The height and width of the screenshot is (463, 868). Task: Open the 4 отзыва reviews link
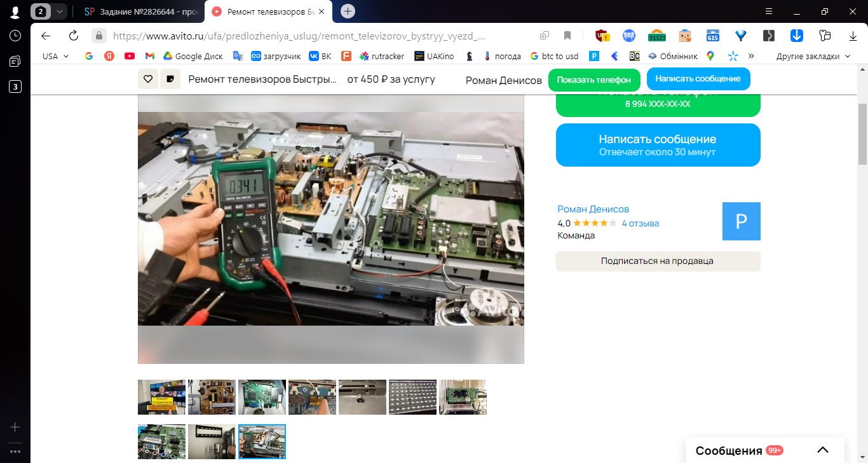(640, 223)
